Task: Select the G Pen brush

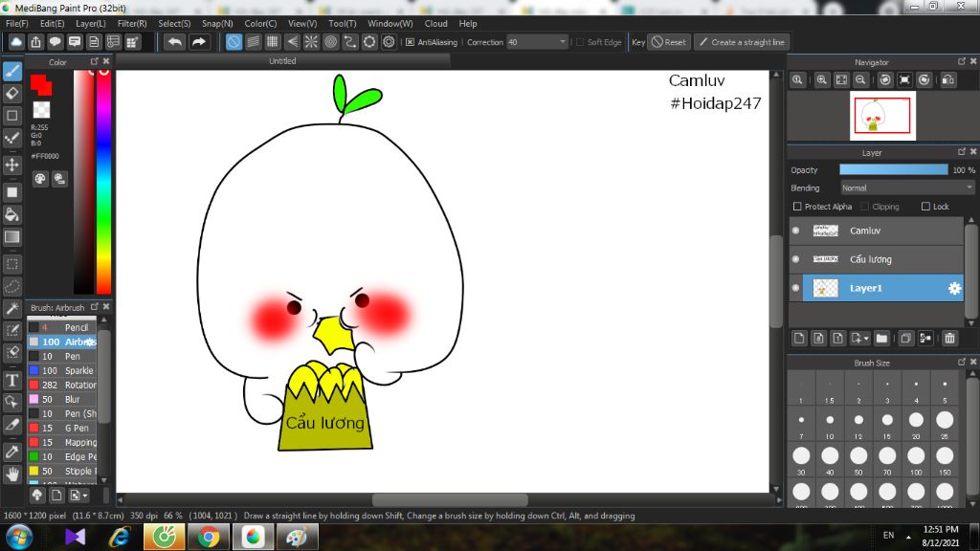Action: point(62,428)
